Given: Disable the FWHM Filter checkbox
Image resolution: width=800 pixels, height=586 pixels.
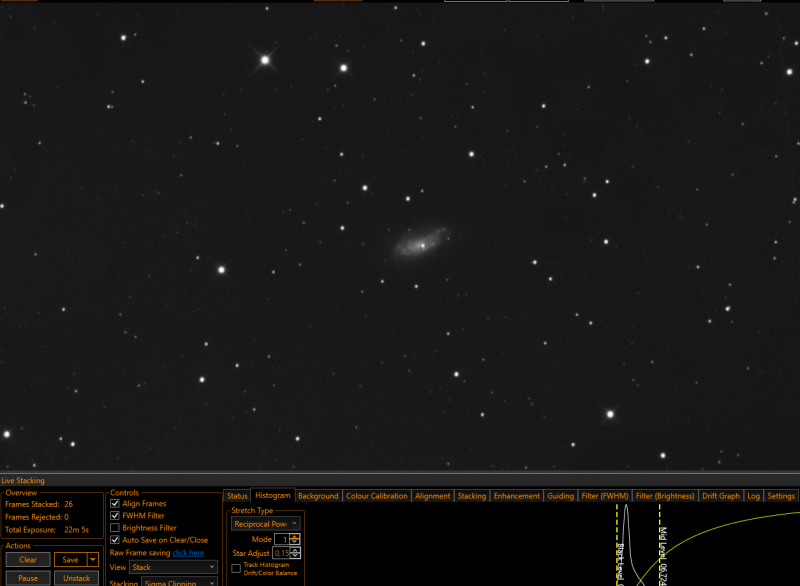Looking at the screenshot, I should (x=115, y=516).
